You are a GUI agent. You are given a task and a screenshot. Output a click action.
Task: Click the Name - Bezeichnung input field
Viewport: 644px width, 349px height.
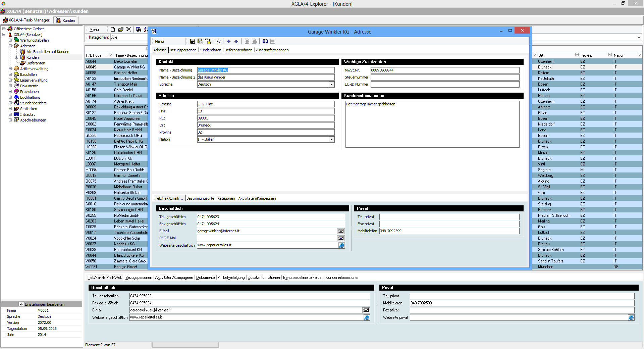(x=266, y=70)
